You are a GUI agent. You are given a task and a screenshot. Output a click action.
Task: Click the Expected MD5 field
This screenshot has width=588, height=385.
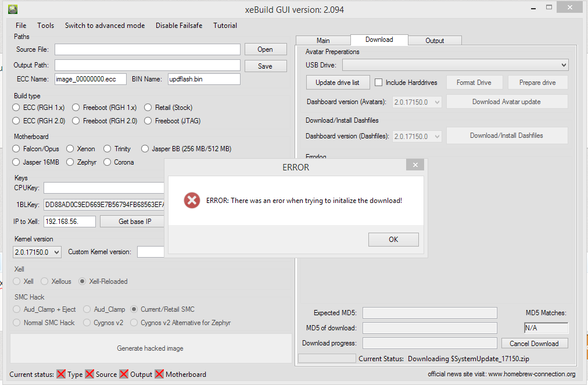pos(430,312)
